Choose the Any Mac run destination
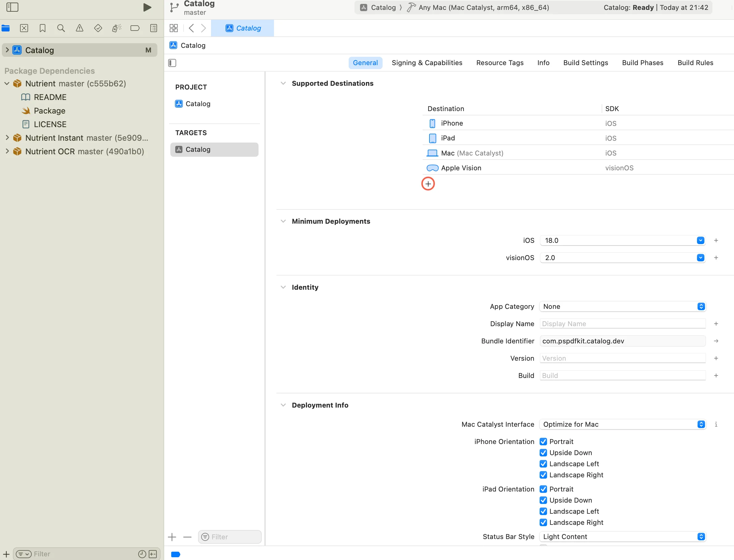Screen dimensions: 734x560 click(478, 7)
